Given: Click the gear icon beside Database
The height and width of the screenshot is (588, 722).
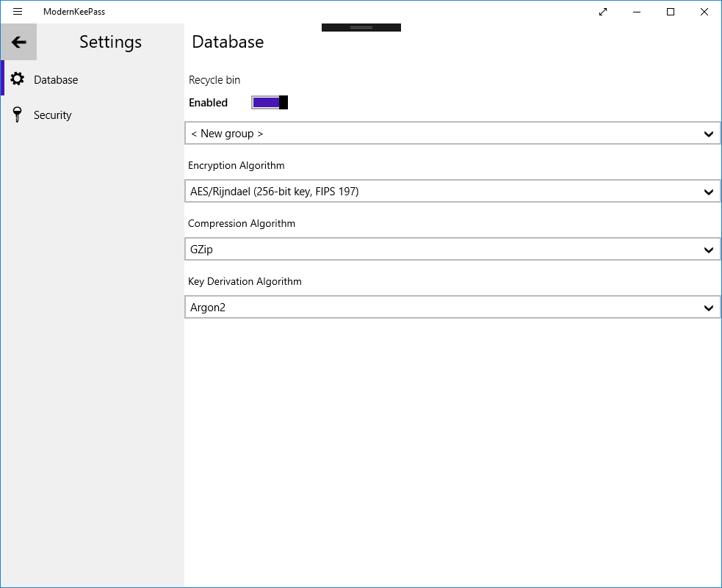Looking at the screenshot, I should coord(18,79).
